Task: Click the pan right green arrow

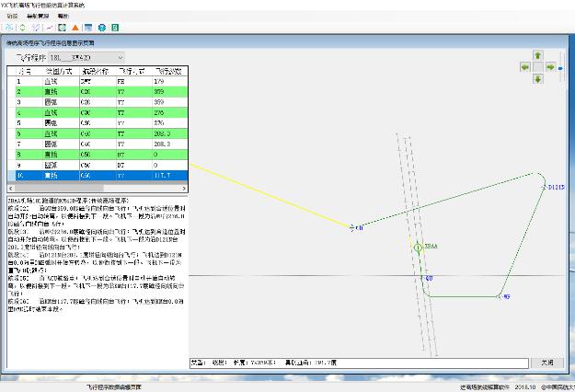Action: [x=548, y=68]
